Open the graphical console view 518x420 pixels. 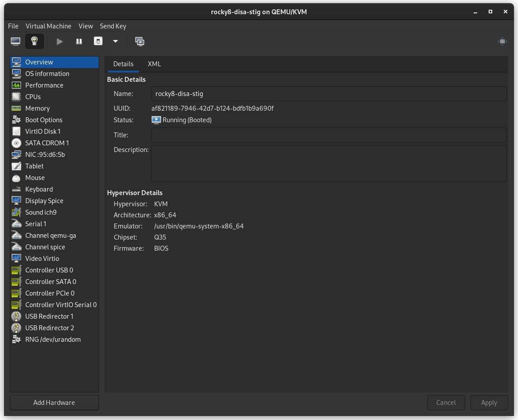click(x=16, y=41)
